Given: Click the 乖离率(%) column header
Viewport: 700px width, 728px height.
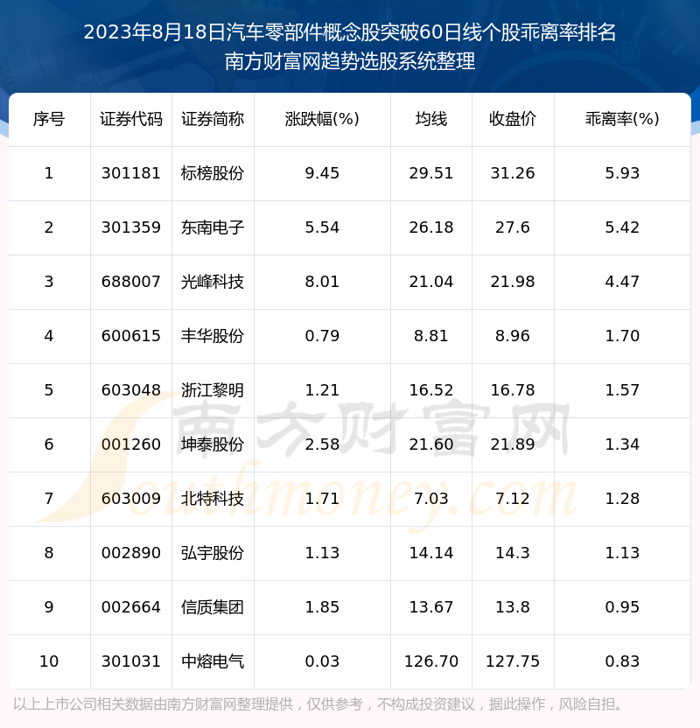Looking at the screenshot, I should 622,119.
